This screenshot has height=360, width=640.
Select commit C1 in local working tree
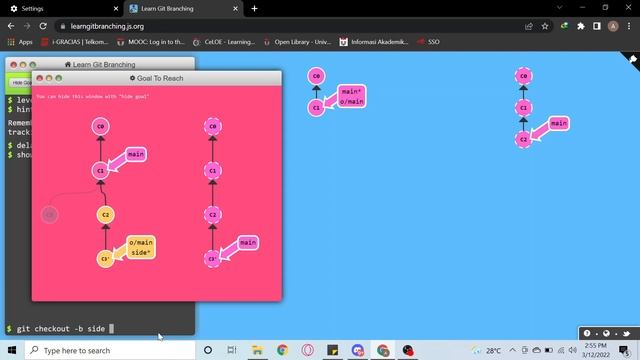316,108
